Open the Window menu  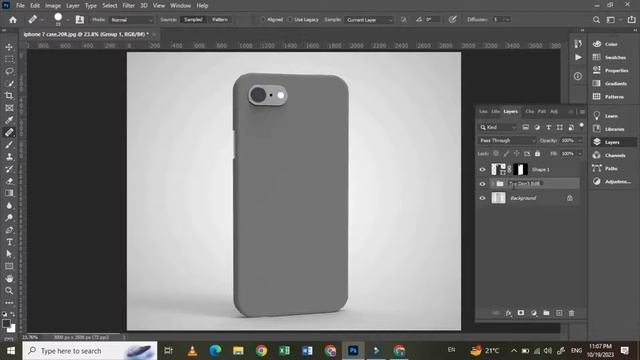[x=180, y=6]
